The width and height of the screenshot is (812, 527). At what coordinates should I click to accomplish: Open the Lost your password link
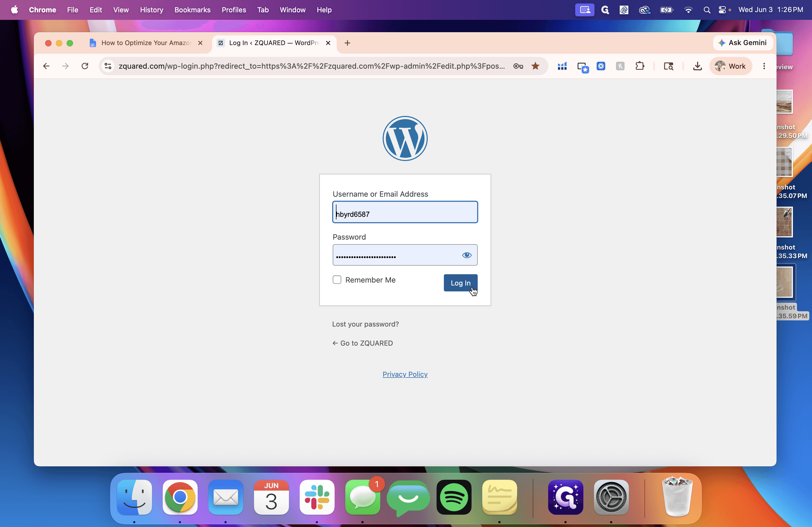(365, 324)
